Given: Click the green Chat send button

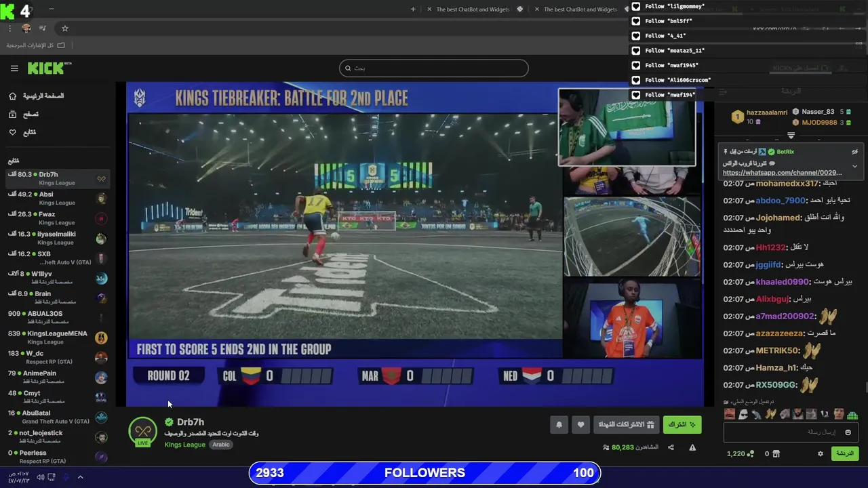Looking at the screenshot, I should tap(845, 453).
